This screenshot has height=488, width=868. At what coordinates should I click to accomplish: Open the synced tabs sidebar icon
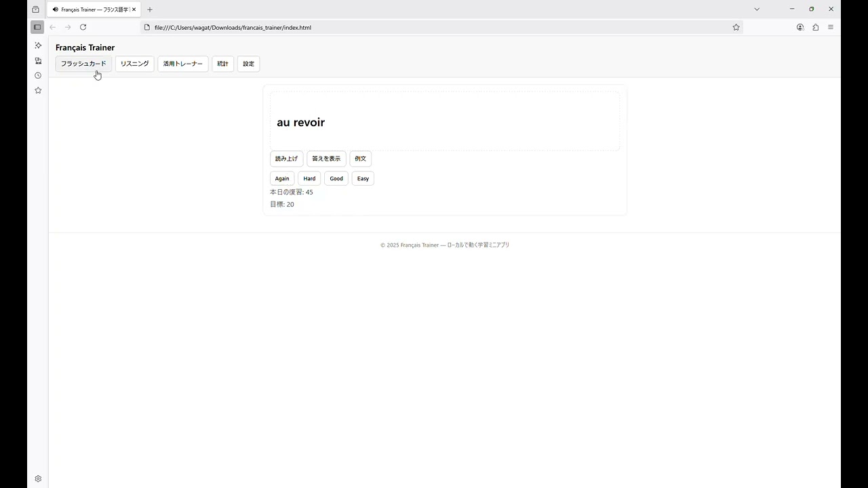pyautogui.click(x=38, y=60)
